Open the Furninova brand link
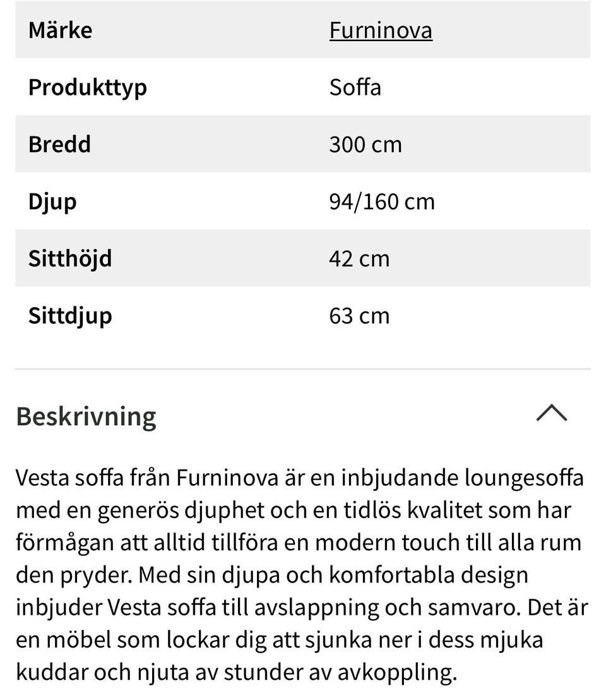 pos(381,30)
